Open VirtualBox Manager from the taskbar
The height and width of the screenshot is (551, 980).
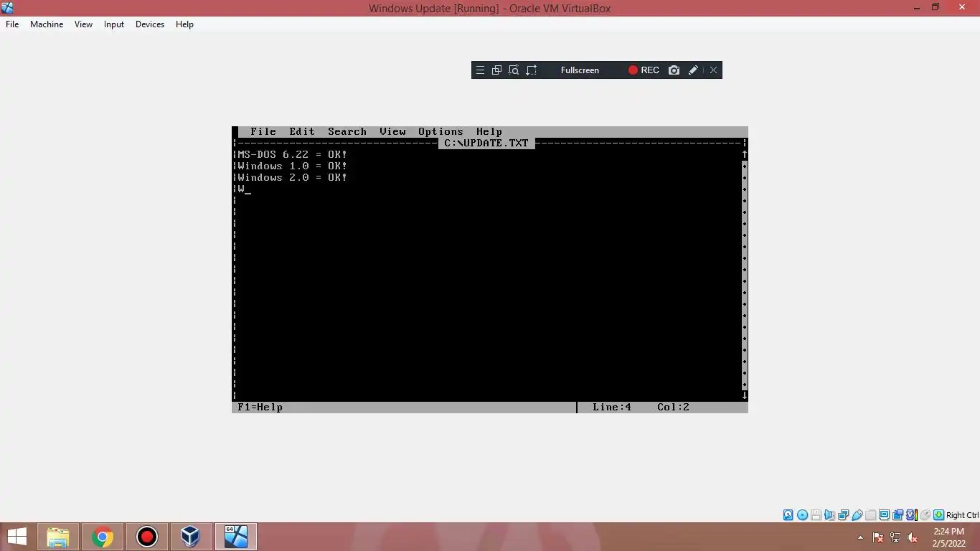[x=190, y=537]
